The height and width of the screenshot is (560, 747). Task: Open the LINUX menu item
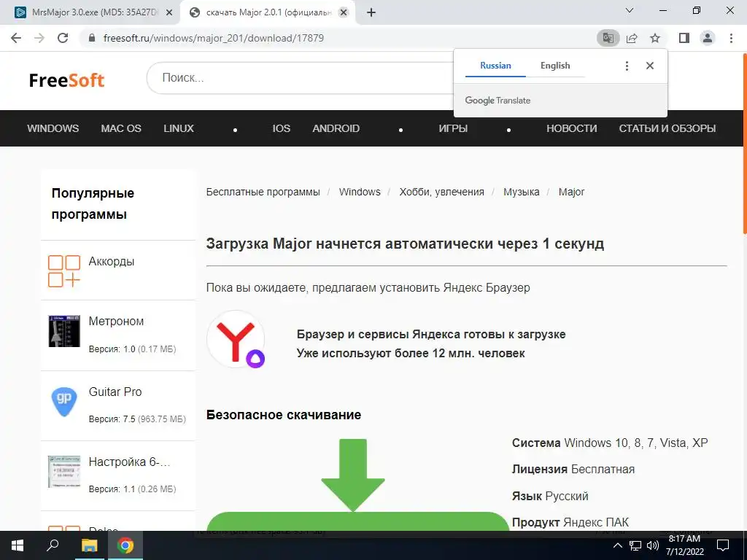click(179, 128)
